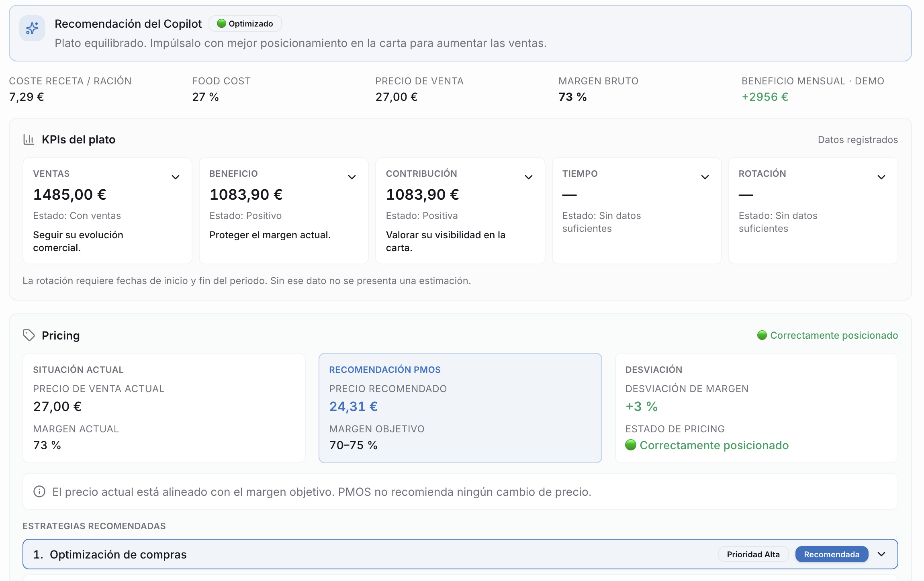Image resolution: width=924 pixels, height=581 pixels.
Task: Click the Margen bruto value 73 %
Action: (572, 97)
